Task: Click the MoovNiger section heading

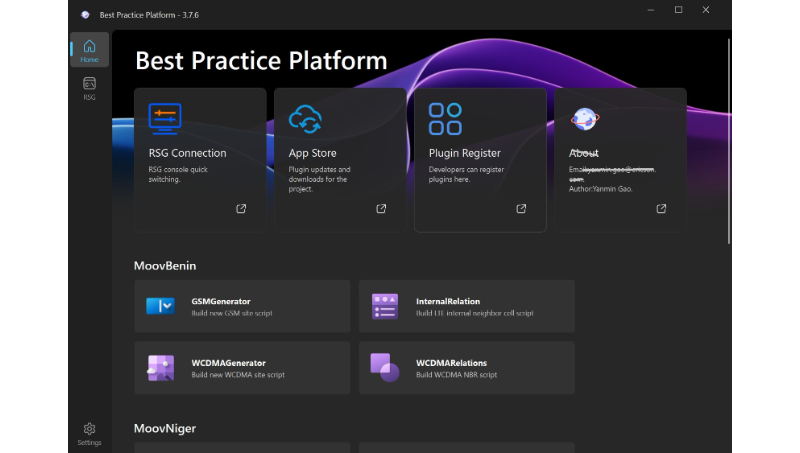Action: (165, 429)
